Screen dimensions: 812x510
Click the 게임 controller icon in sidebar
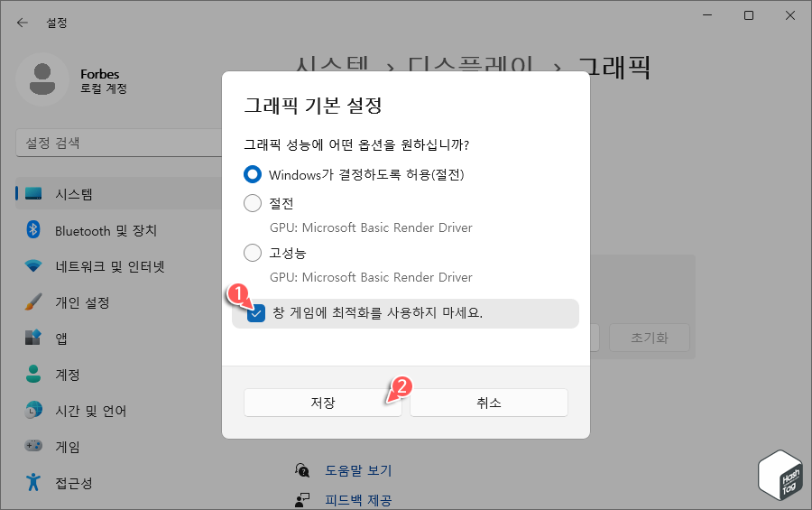coord(33,446)
